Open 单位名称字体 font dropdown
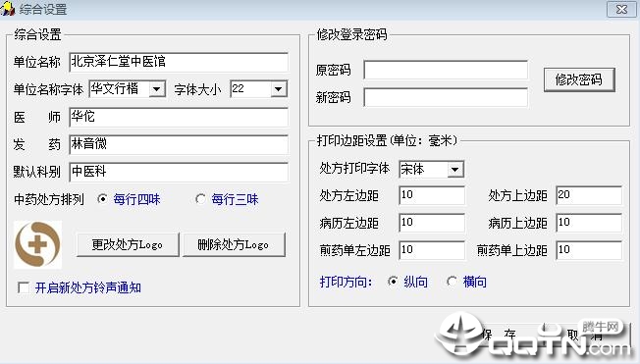 click(157, 89)
